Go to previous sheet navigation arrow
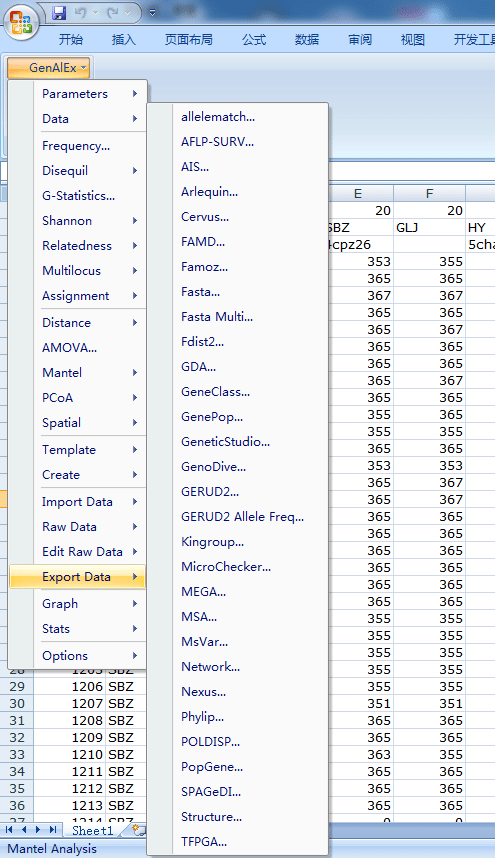The image size is (495, 858). [24, 830]
